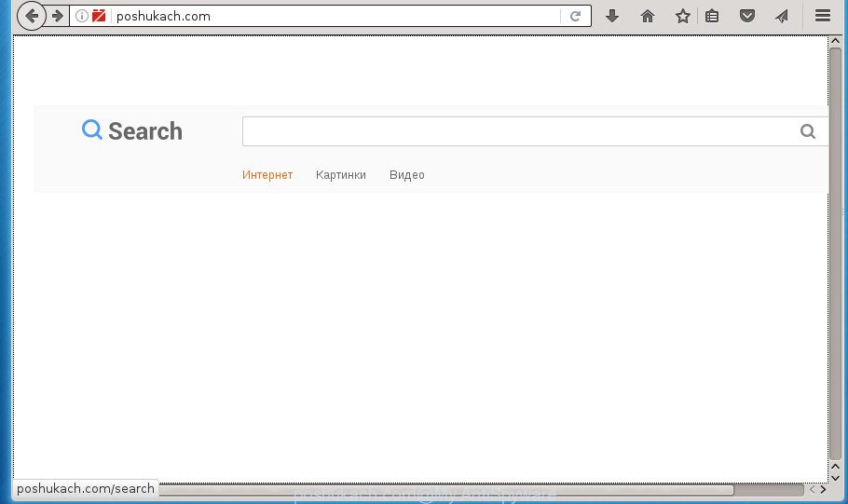
Task: Bookmark this page with the star icon
Action: 682,16
